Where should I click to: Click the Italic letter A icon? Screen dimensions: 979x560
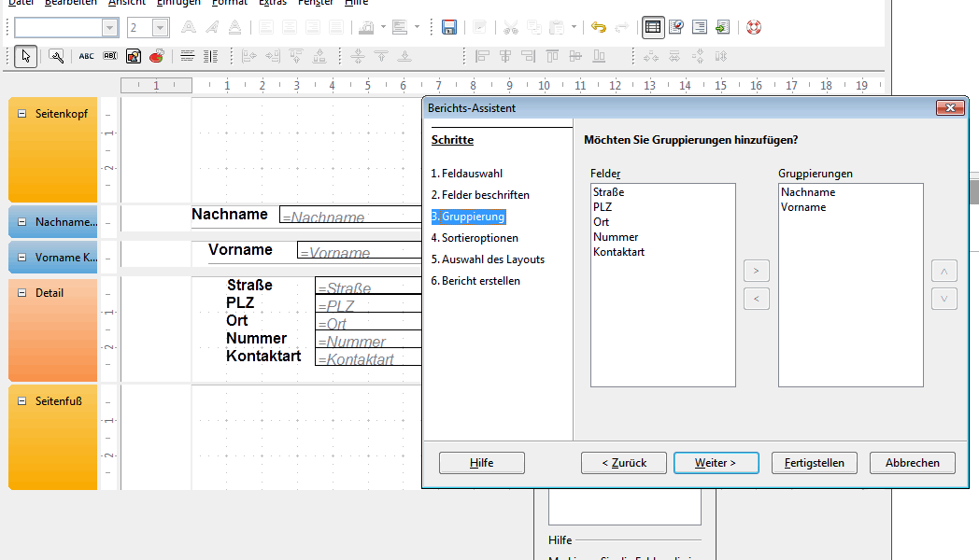212,27
